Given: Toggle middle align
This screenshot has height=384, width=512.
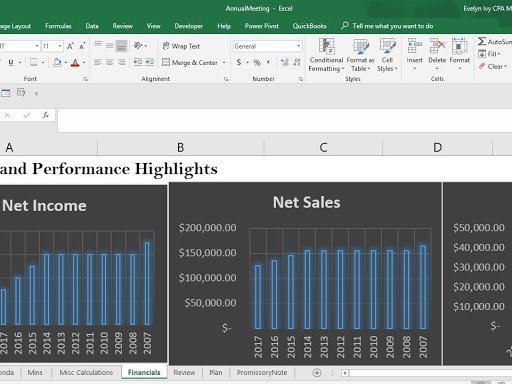Looking at the screenshot, I should (110, 45).
